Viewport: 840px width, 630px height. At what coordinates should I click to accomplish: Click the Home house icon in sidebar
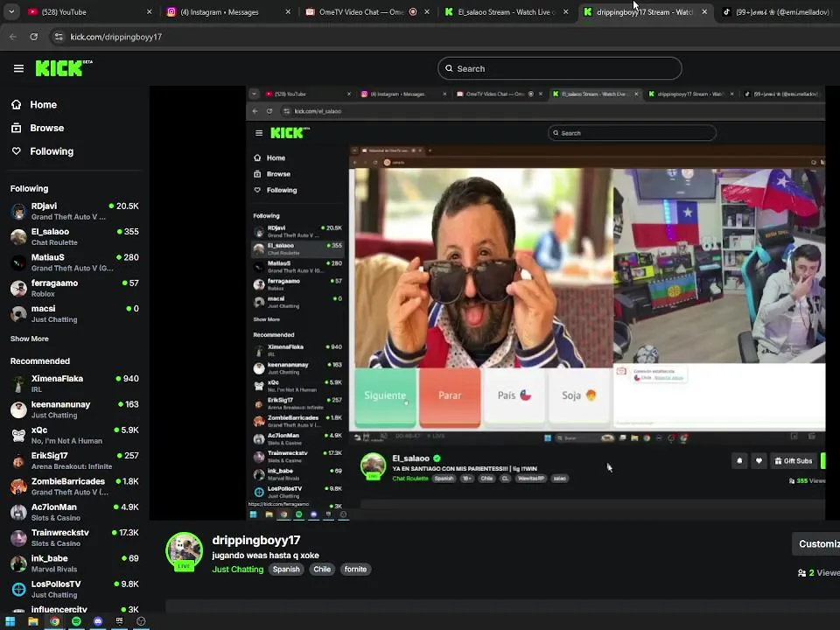[17, 104]
